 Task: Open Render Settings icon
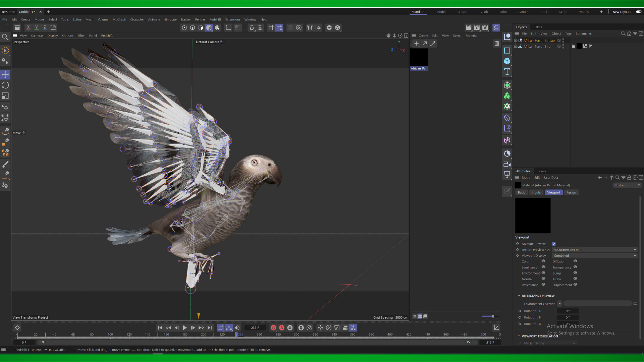[485, 27]
